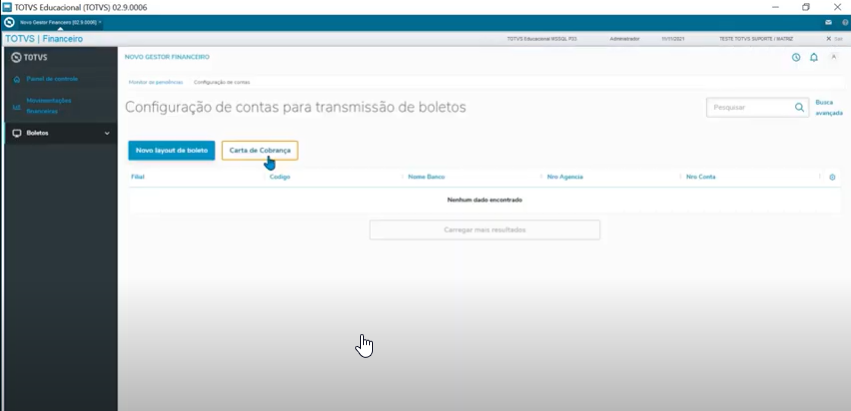The height and width of the screenshot is (411, 851).
Task: Click the round TOTVS icon in tab bar
Action: coord(9,22)
